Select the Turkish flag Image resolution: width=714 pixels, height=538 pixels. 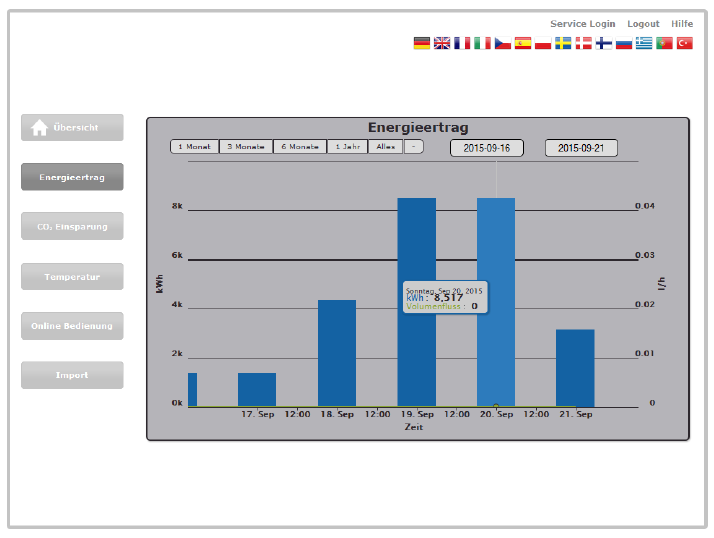click(684, 43)
